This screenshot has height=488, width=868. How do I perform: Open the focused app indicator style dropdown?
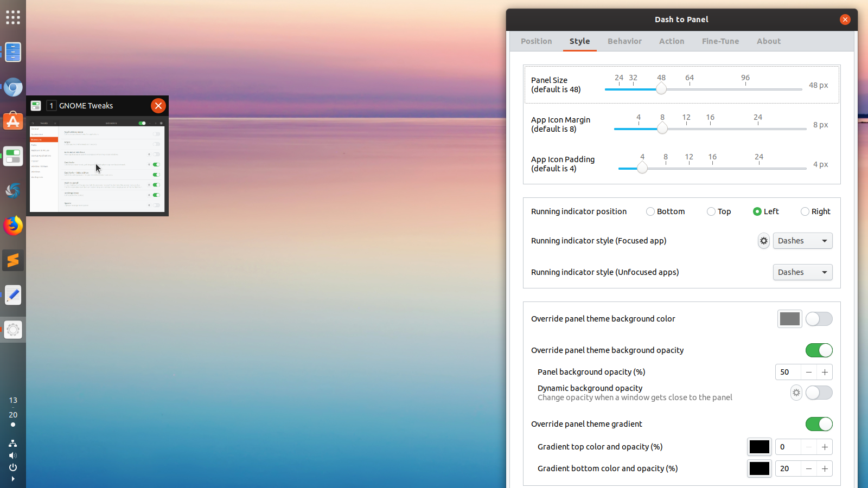click(x=802, y=241)
